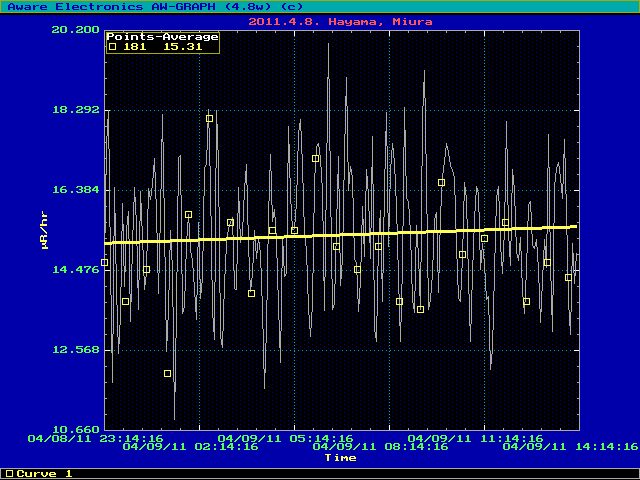The height and width of the screenshot is (480, 640).
Task: Click the Time x-axis label
Action: pyautogui.click(x=340, y=457)
